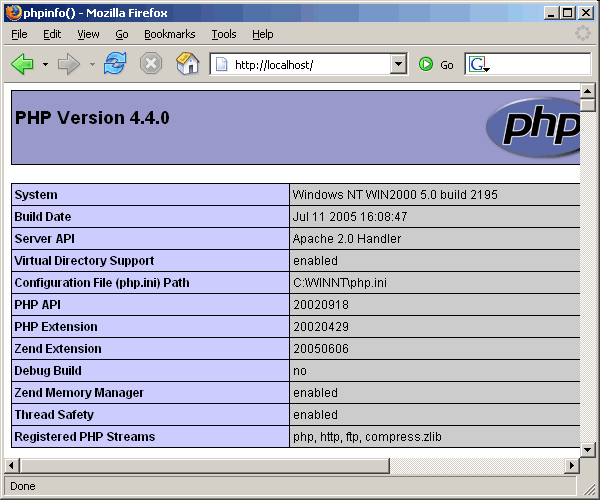Click the Firefox icon in the title bar
The image size is (600, 500).
click(x=13, y=12)
